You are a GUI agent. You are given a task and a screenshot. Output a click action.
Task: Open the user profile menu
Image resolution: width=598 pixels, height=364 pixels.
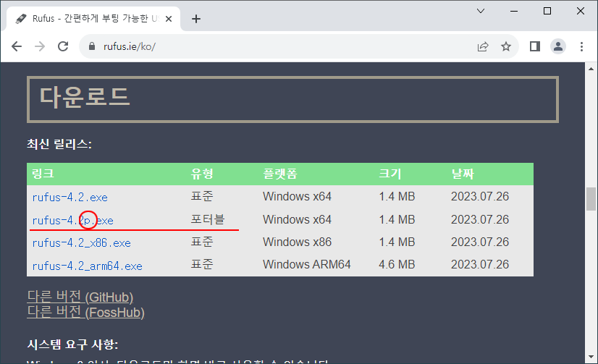558,46
